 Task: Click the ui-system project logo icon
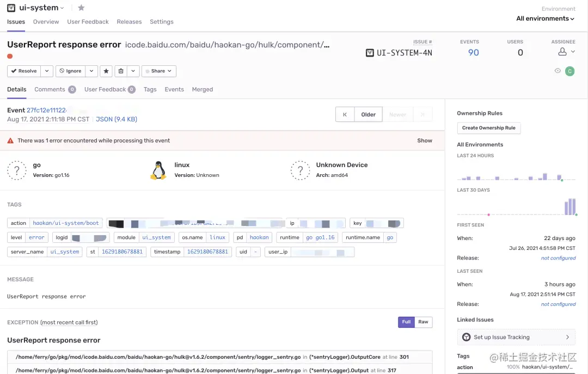pyautogui.click(x=11, y=8)
